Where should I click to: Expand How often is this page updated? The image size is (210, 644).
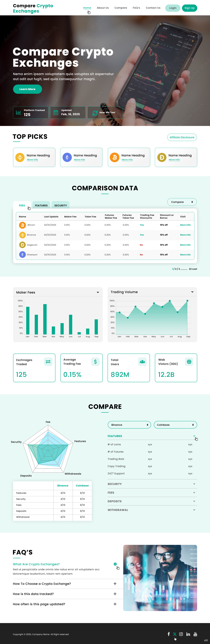click(115, 604)
